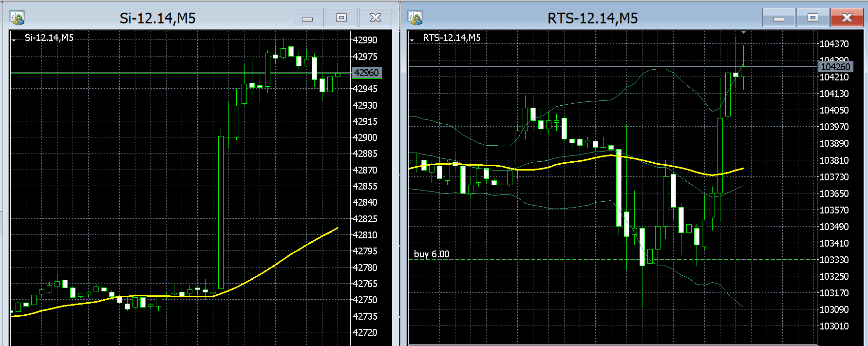Image resolution: width=868 pixels, height=346 pixels.
Task: Click the RTS-12.14 window's MetaTrader icon
Action: click(415, 18)
